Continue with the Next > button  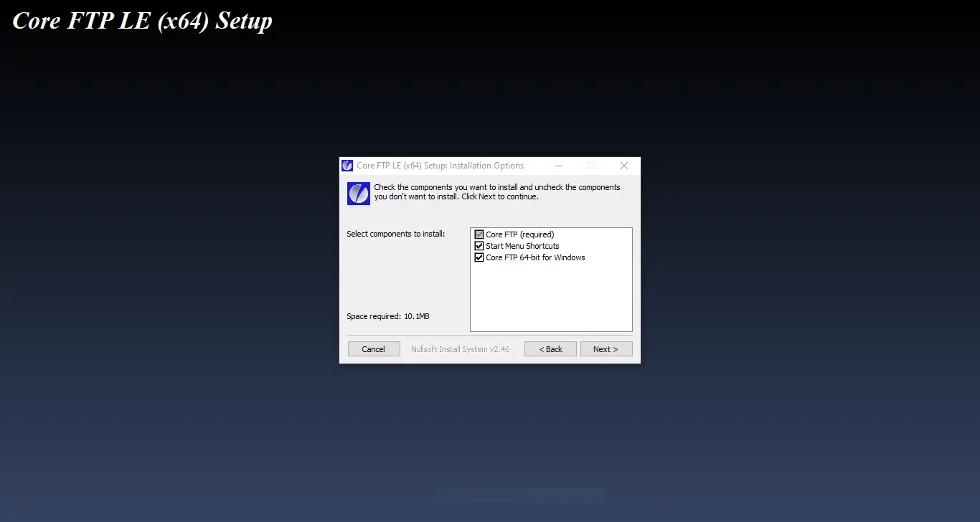coord(606,349)
